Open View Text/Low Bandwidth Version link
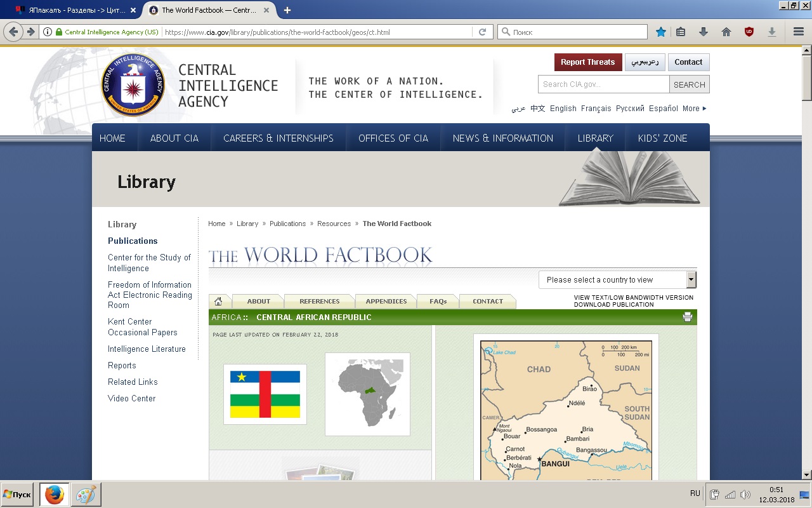Image resolution: width=812 pixels, height=508 pixels. pos(634,297)
